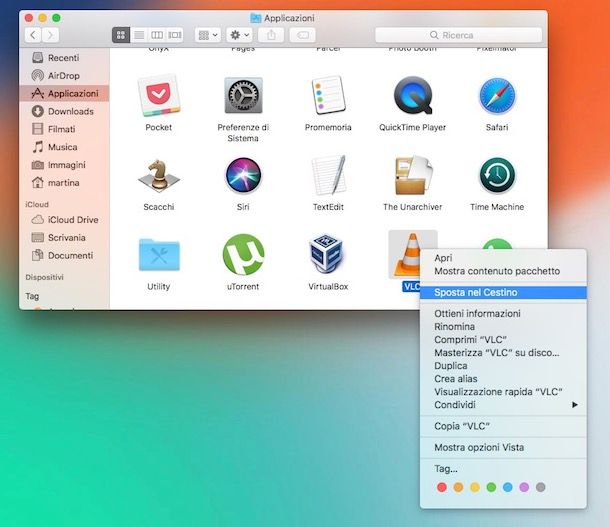Choose Tag… from the context menu
The width and height of the screenshot is (610, 527).
503,469
